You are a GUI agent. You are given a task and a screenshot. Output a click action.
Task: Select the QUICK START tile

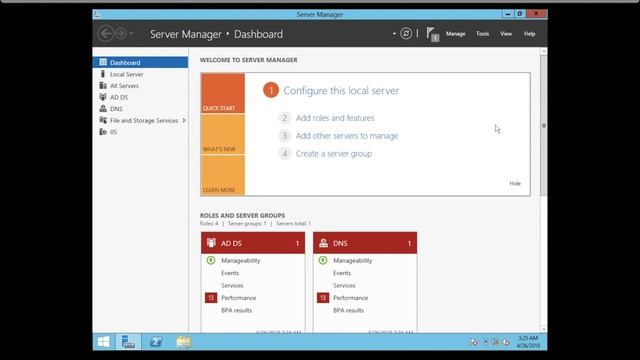[x=223, y=93]
